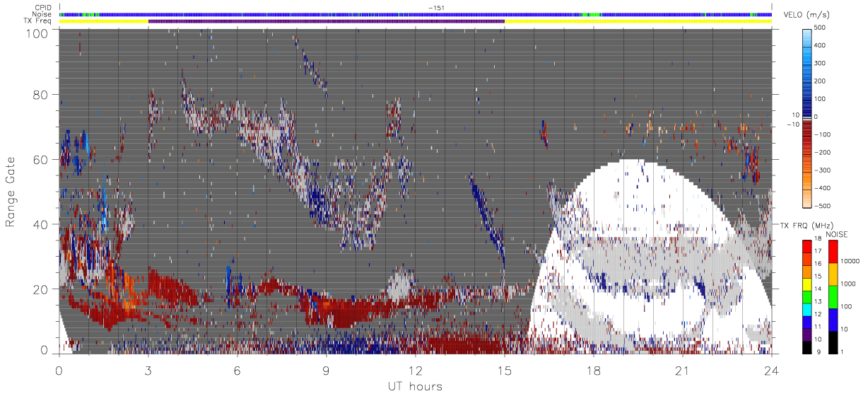Click the '10000' label on NOISE legend
This screenshot has height=401, width=868.
tap(850, 261)
